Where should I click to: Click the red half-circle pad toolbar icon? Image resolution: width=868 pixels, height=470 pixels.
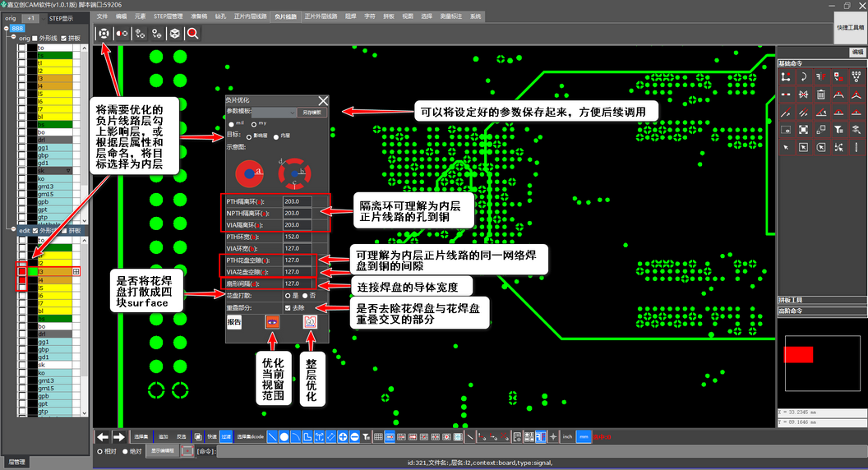(x=121, y=33)
